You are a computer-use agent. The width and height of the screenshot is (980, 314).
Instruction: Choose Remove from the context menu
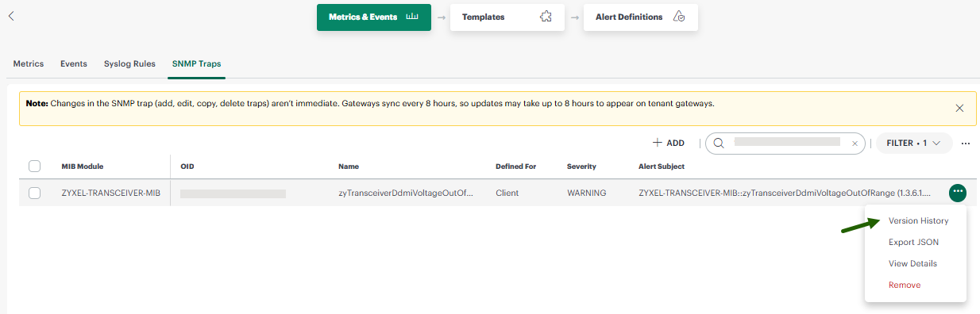click(x=905, y=285)
